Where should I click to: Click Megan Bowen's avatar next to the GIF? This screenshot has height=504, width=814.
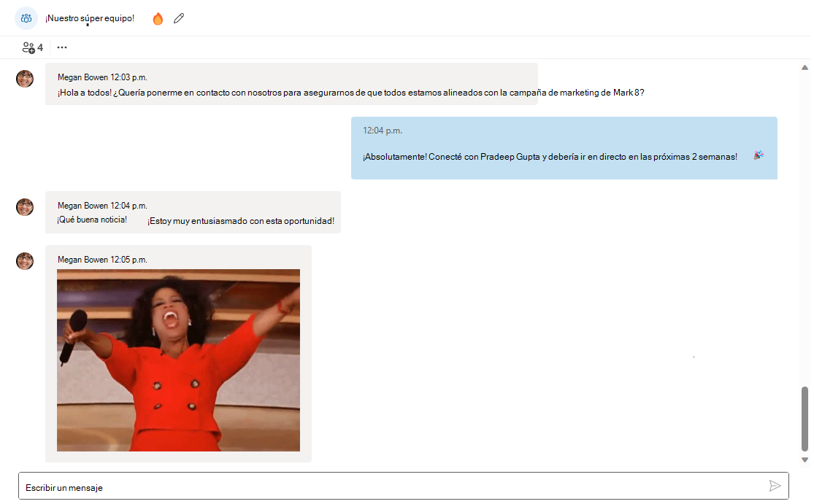[x=25, y=260]
